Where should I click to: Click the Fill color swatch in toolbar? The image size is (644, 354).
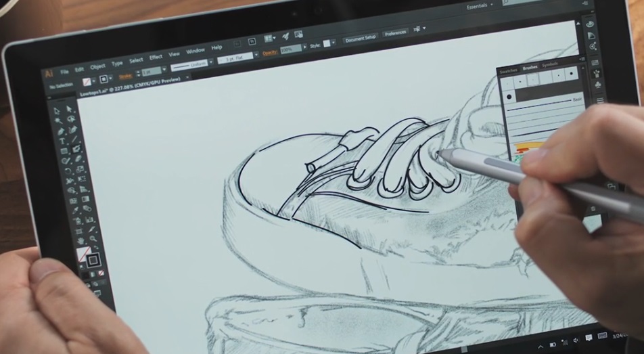(84, 254)
